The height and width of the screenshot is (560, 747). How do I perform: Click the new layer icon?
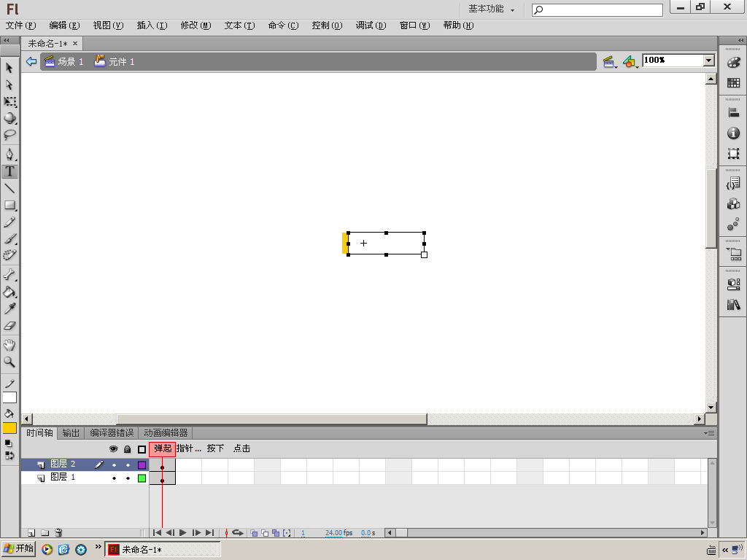click(31, 533)
